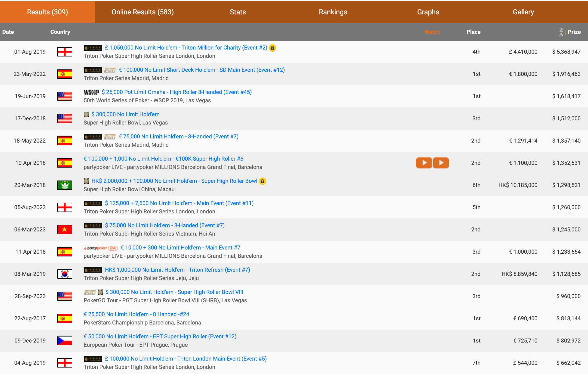
Task: Click the Vietnam flag icon
Action: tap(65, 230)
